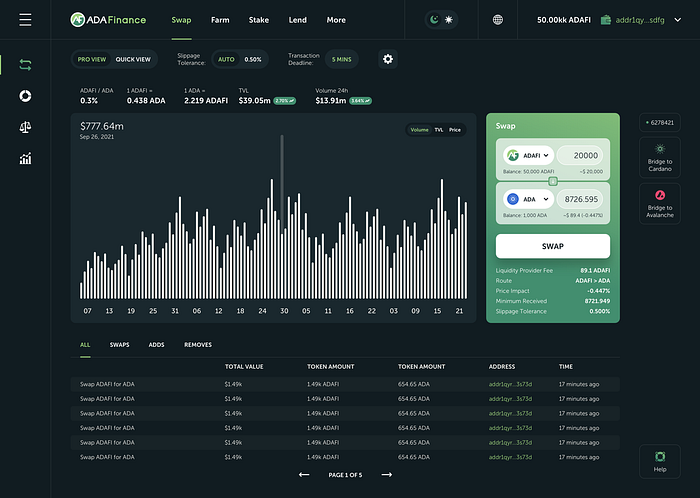Viewport: 700px width, 498px height.
Task: Click Balance: 1,000 ADA text
Action: tap(525, 215)
